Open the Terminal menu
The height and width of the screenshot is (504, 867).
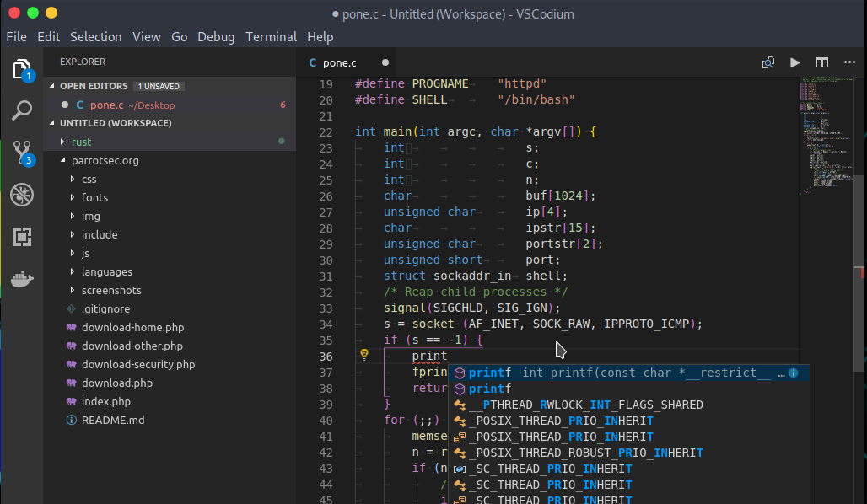pos(271,37)
